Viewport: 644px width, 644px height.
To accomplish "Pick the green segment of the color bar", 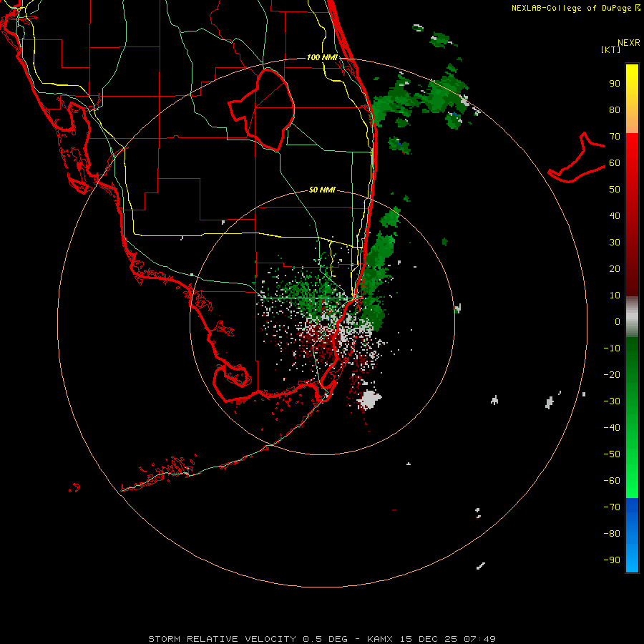I will click(632, 418).
